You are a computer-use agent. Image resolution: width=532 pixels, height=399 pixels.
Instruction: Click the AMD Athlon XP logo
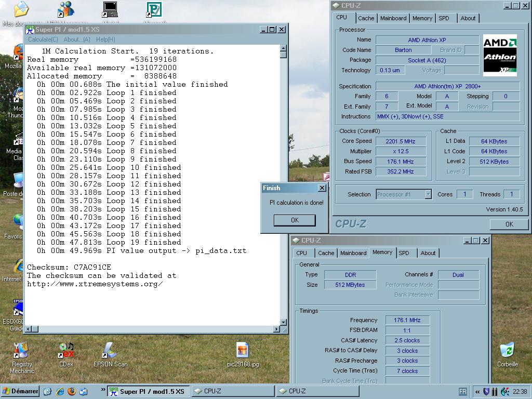(500, 55)
